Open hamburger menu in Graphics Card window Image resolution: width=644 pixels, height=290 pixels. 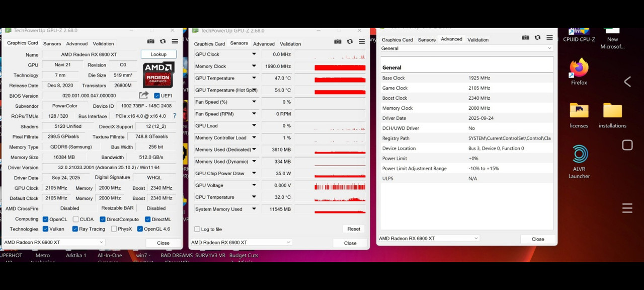[175, 41]
